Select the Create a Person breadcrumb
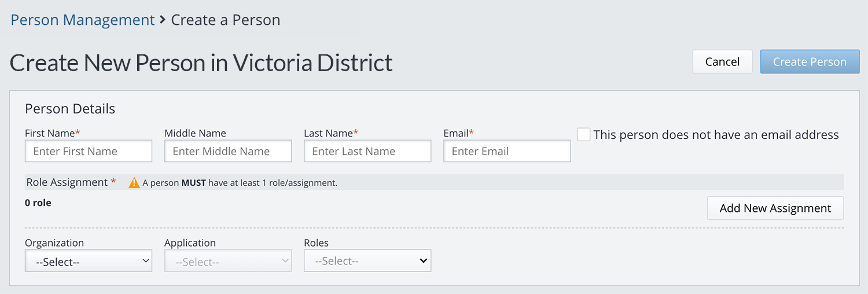The width and height of the screenshot is (868, 294). pos(226,20)
